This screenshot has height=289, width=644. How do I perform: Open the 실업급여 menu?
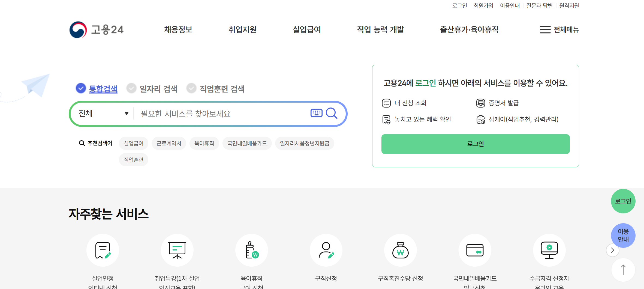click(x=306, y=30)
